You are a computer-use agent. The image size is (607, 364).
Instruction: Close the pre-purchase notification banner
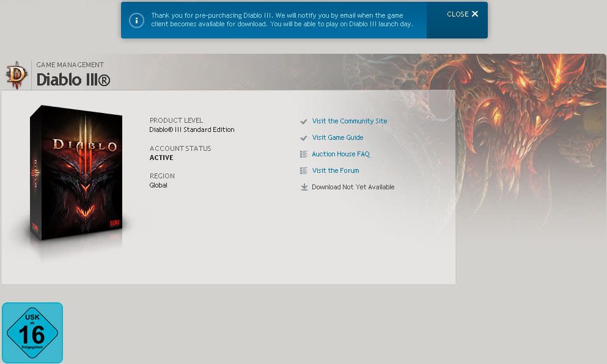click(x=463, y=14)
